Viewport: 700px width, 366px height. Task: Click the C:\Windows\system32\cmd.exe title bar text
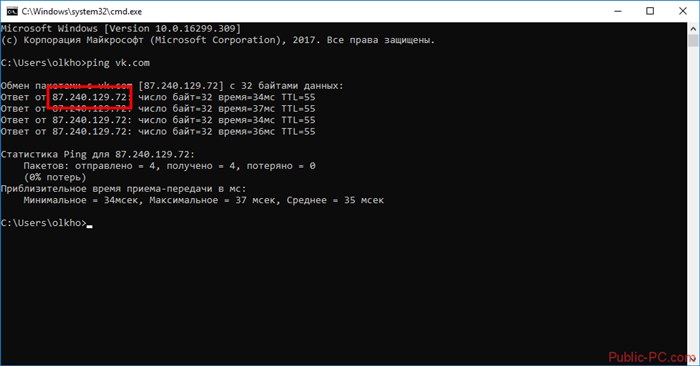tap(82, 11)
